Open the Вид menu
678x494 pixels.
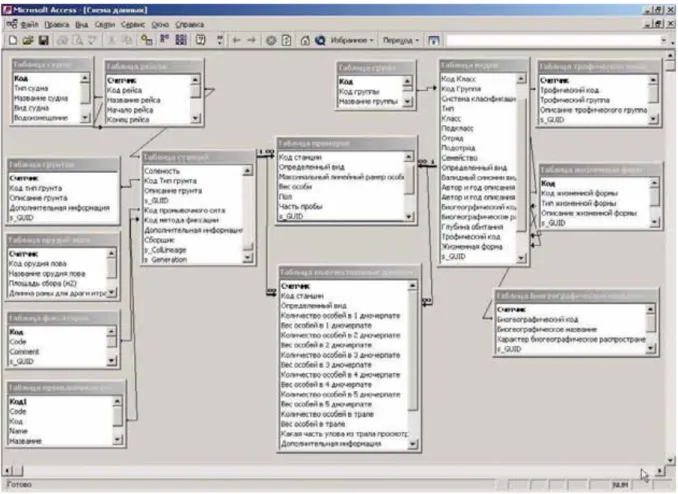coord(81,24)
